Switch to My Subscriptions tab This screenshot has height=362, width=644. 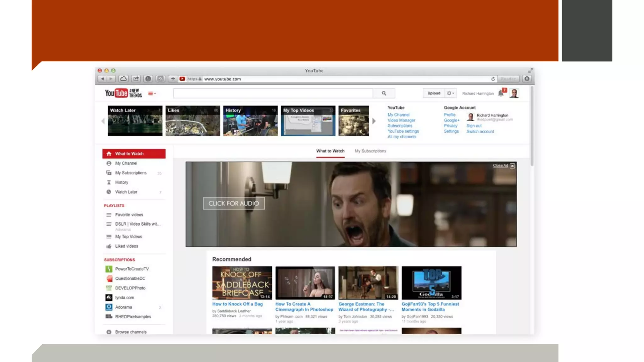pyautogui.click(x=370, y=151)
